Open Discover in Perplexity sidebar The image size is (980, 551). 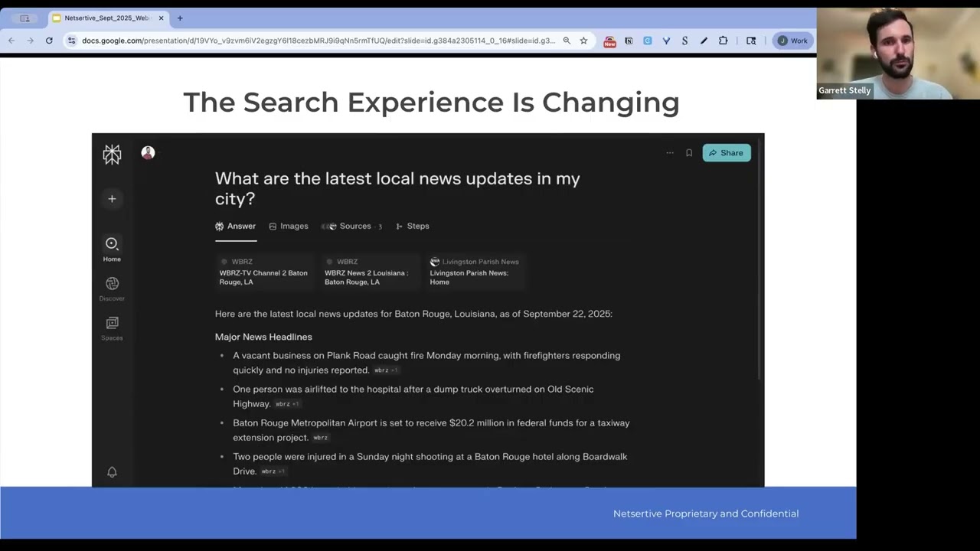[112, 289]
